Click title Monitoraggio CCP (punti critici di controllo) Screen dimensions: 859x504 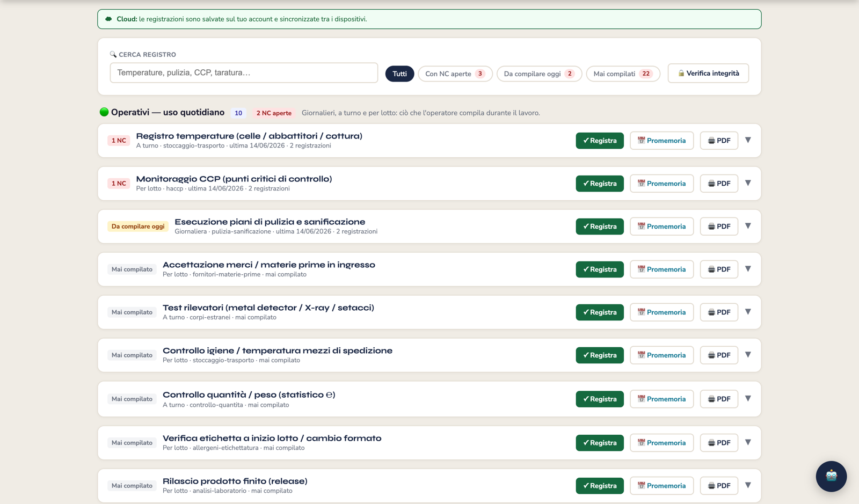[234, 179]
